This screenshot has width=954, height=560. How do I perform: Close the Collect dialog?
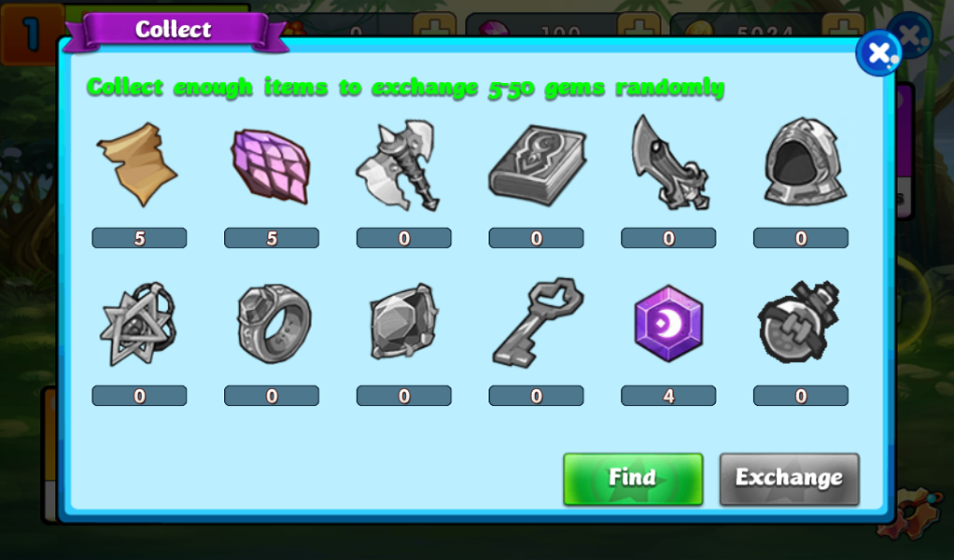pos(878,53)
